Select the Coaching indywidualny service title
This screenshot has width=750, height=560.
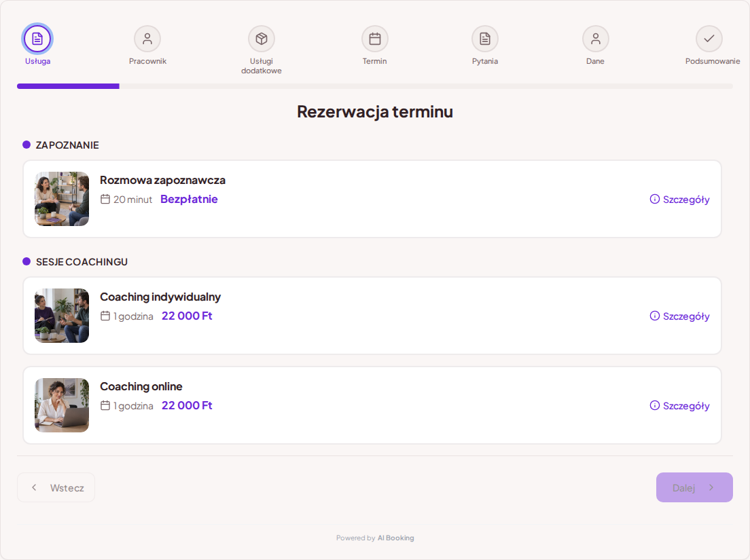coord(160,297)
